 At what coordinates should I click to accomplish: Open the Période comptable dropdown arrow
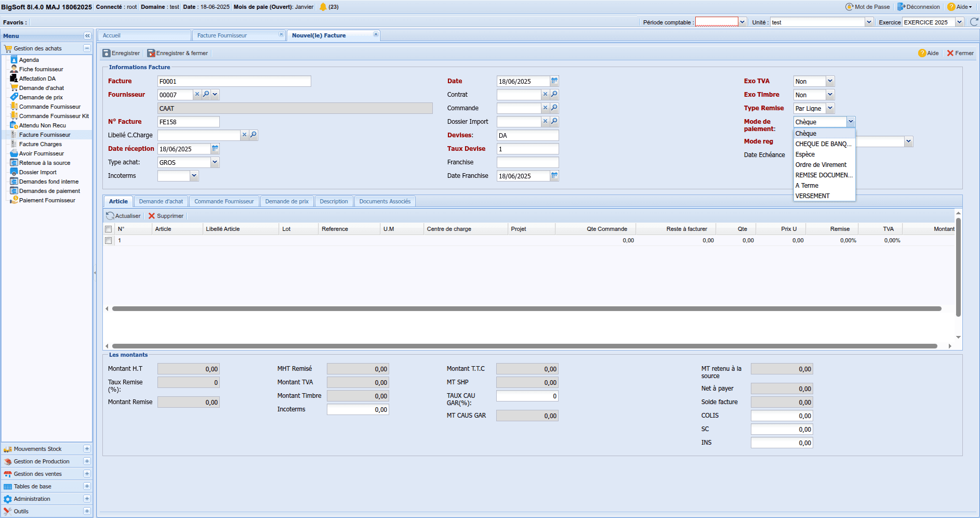pos(743,22)
